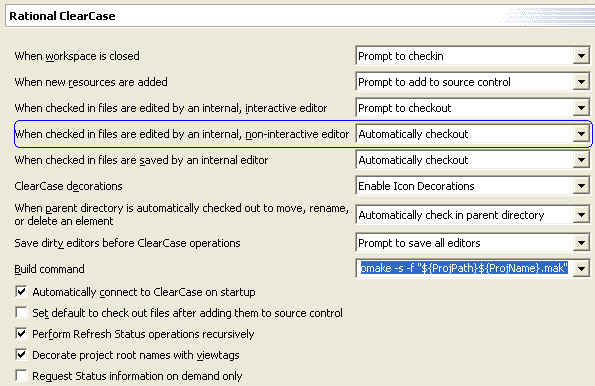Click the 'When parent directory is automatically checked out' label
The image size is (595, 386).
pos(181,214)
